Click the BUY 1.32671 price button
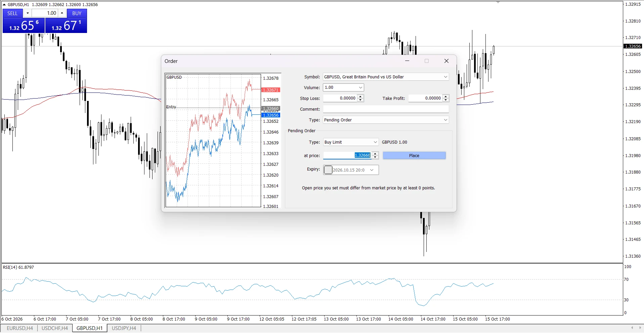The image size is (644, 333). (x=66, y=26)
